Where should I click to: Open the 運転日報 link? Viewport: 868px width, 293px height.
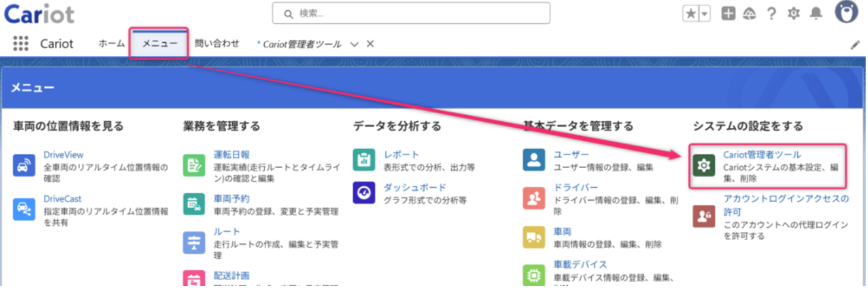pyautogui.click(x=232, y=155)
